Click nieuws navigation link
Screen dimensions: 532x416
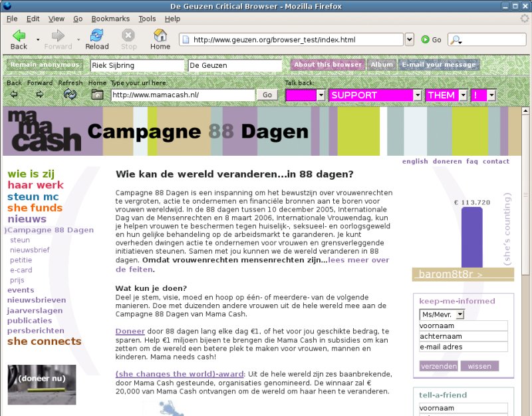(27, 219)
